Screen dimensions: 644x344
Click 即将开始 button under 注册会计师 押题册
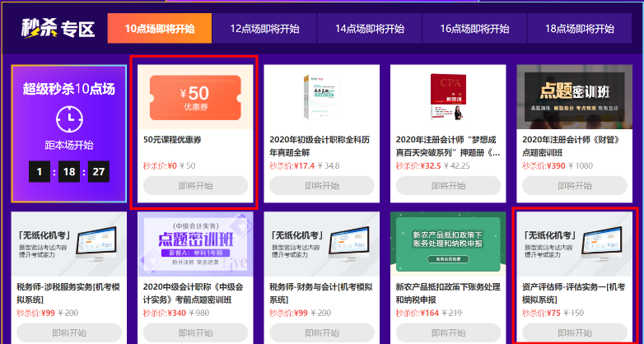coord(449,185)
